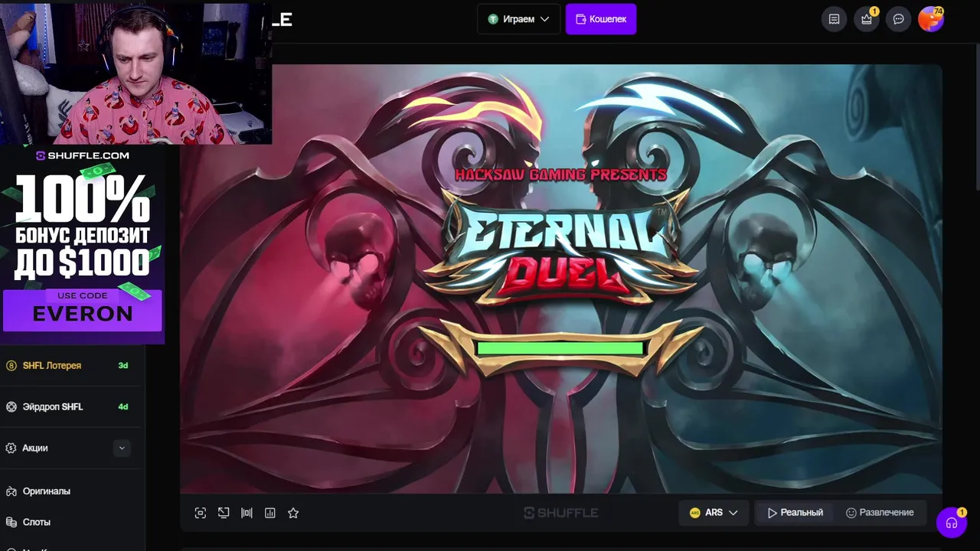Click the live bets barcode-style icon
The width and height of the screenshot is (980, 551).
click(x=247, y=513)
